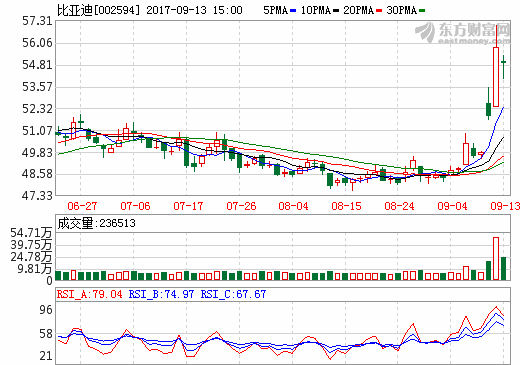Click the red 20PMA color marker

[379, 11]
